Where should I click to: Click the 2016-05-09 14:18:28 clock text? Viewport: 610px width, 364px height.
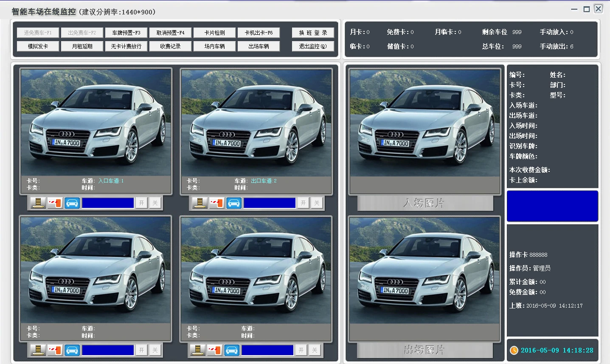[557, 350]
